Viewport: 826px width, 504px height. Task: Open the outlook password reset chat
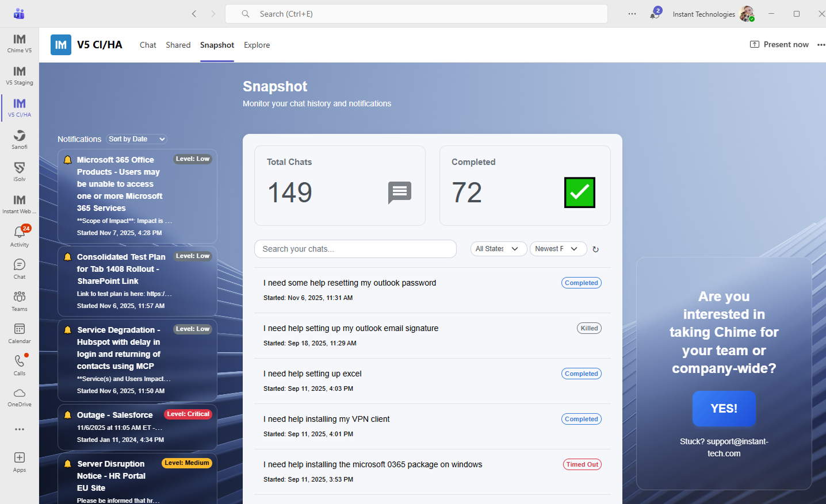tap(433, 290)
